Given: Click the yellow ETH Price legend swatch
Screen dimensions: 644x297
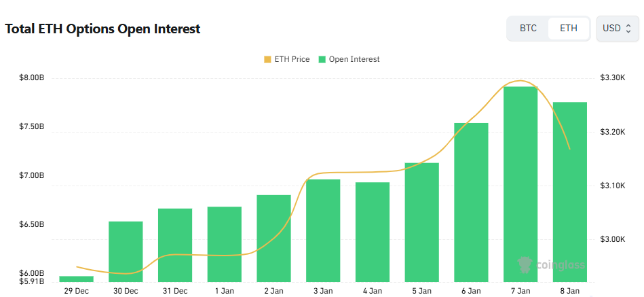Looking at the screenshot, I should pos(267,59).
